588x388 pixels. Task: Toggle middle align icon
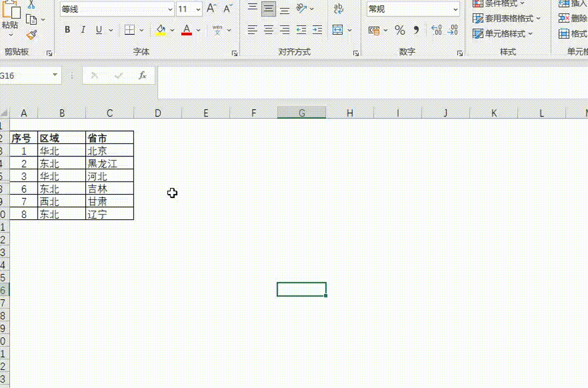coord(269,8)
